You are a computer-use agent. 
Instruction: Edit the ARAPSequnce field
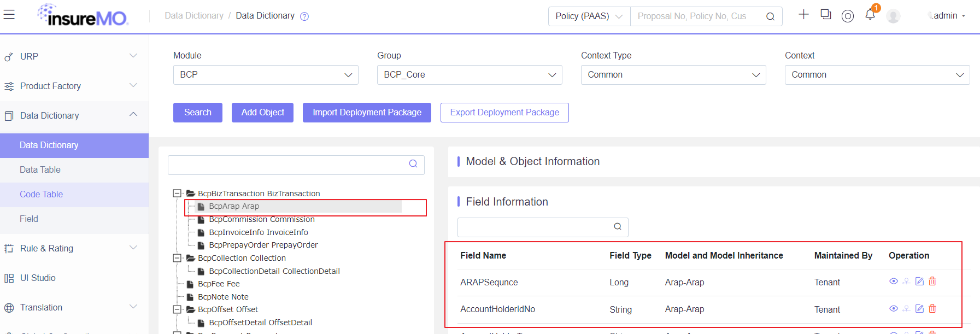(x=919, y=281)
